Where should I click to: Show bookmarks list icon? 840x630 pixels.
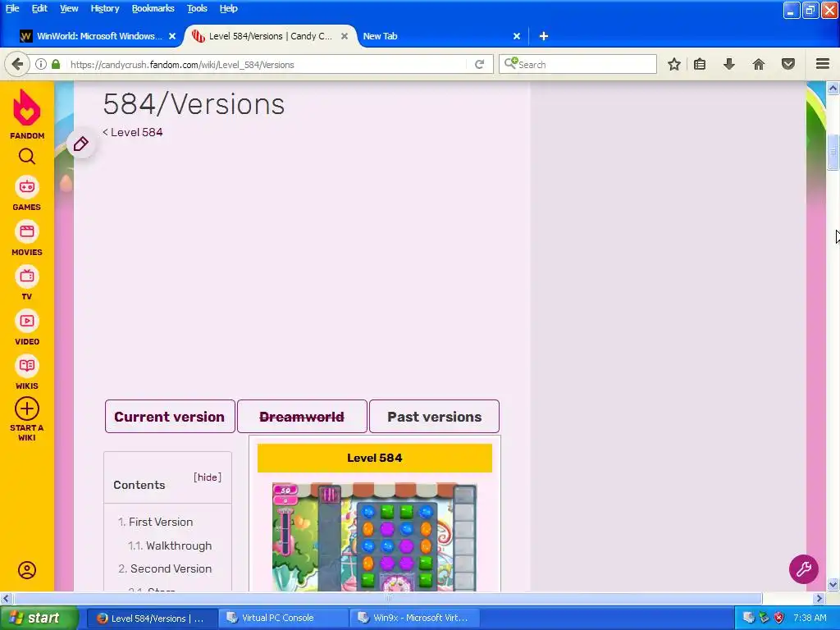pos(700,64)
